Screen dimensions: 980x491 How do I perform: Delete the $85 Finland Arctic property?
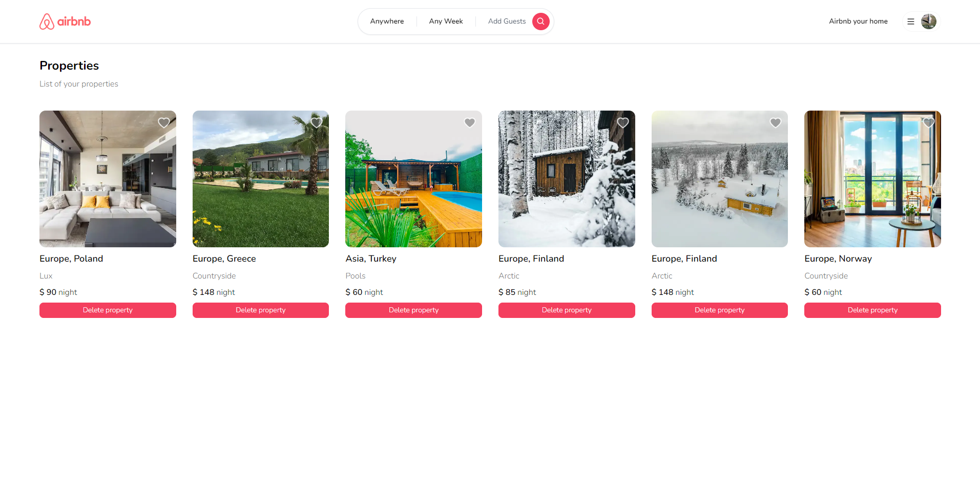tap(567, 310)
